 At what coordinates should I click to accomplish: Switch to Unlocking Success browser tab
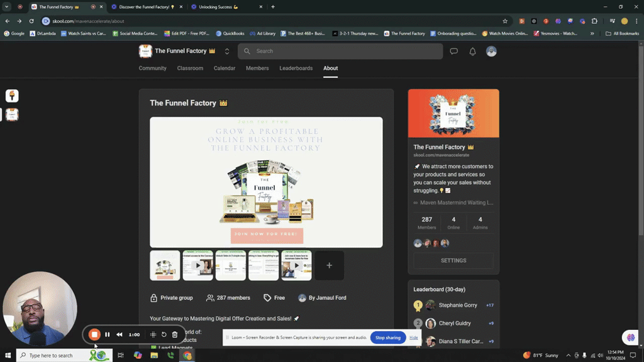pos(226,7)
